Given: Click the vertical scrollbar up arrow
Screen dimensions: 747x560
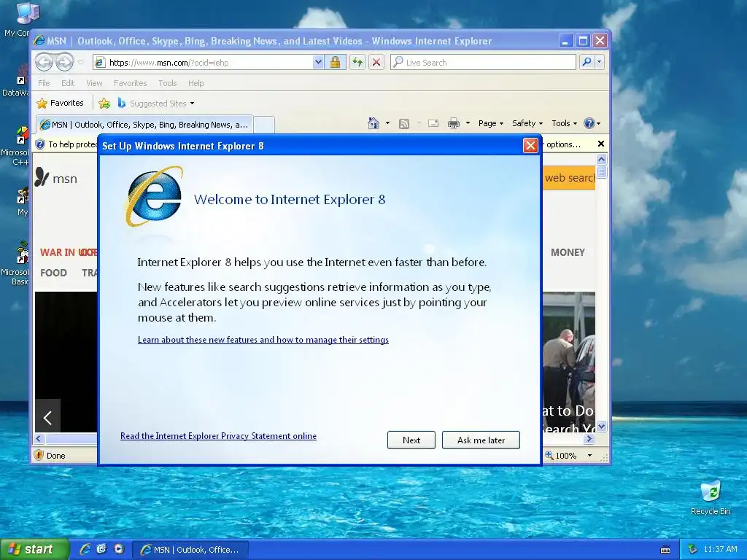Looking at the screenshot, I should (602, 159).
